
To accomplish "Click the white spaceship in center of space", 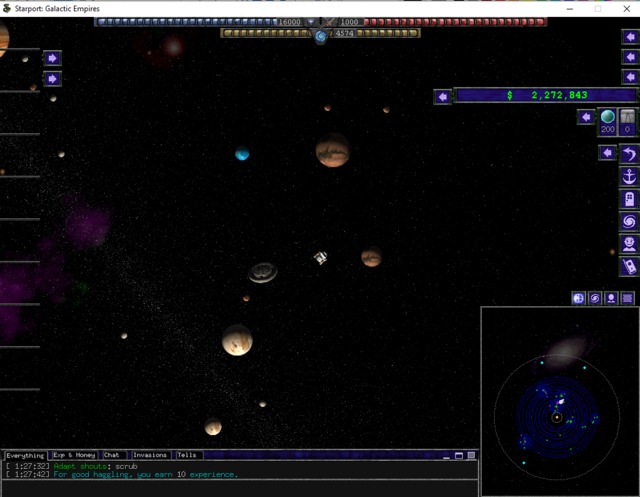I will click(x=320, y=257).
